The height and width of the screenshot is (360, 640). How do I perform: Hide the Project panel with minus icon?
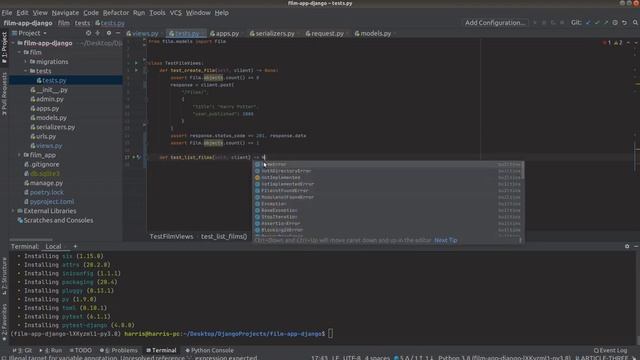(x=118, y=33)
